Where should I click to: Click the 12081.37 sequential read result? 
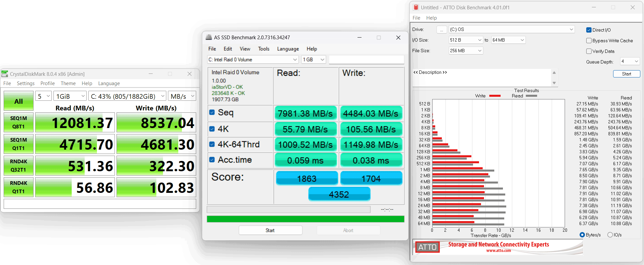point(75,122)
